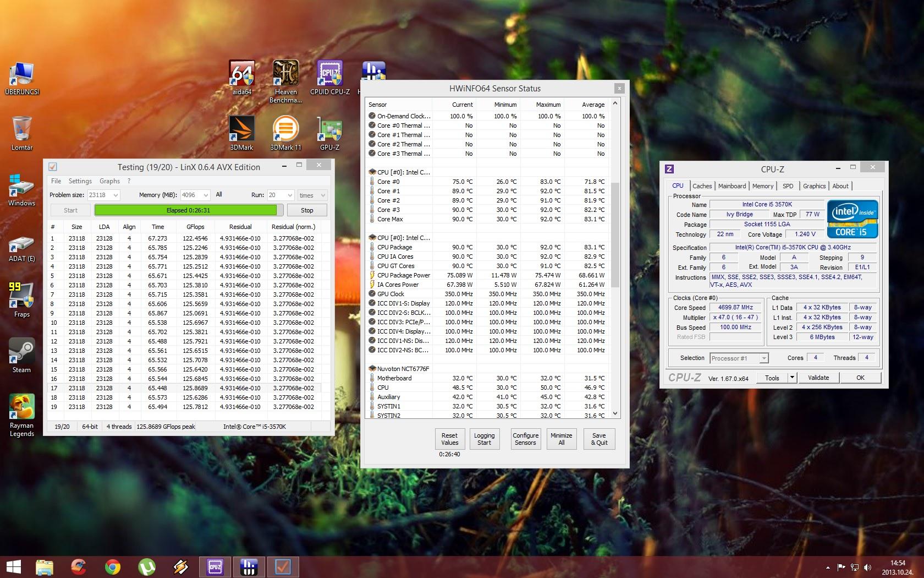This screenshot has height=578, width=924.
Task: Select run 17 row in LinX results
Action: point(185,388)
